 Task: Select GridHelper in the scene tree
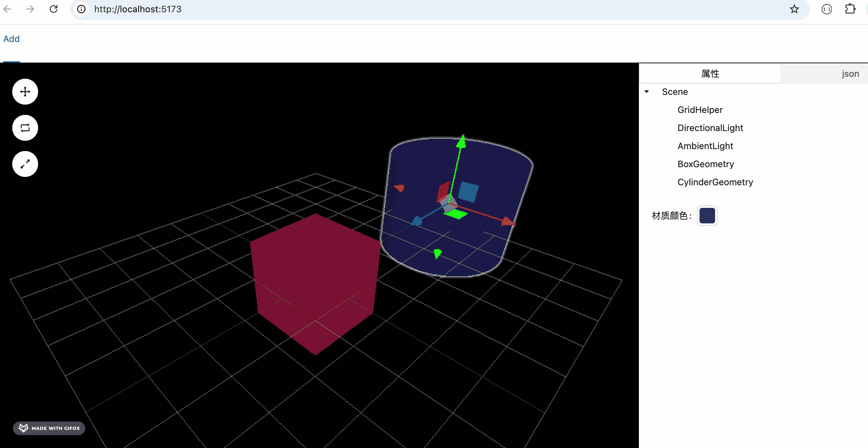(x=700, y=110)
